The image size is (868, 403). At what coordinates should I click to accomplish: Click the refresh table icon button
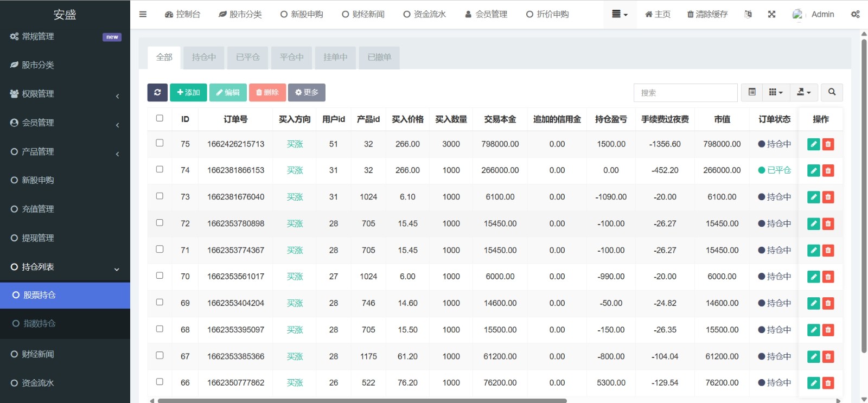[x=157, y=93]
